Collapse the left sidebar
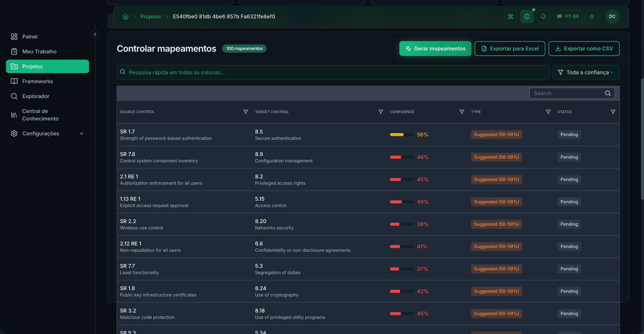 [x=95, y=34]
